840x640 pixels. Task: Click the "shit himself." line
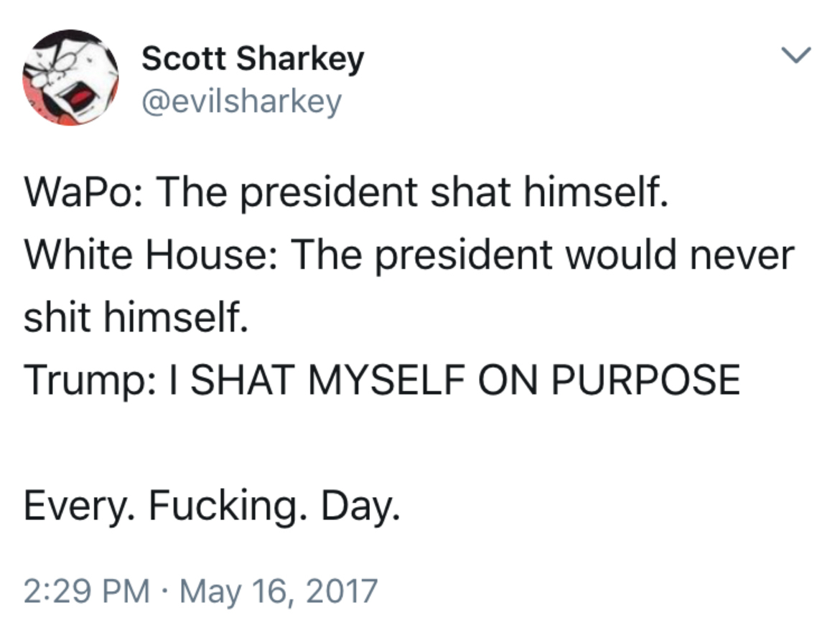136,316
